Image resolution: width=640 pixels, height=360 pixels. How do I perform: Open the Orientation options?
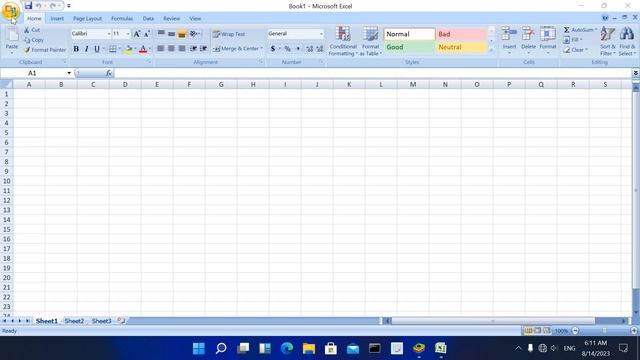195,34
